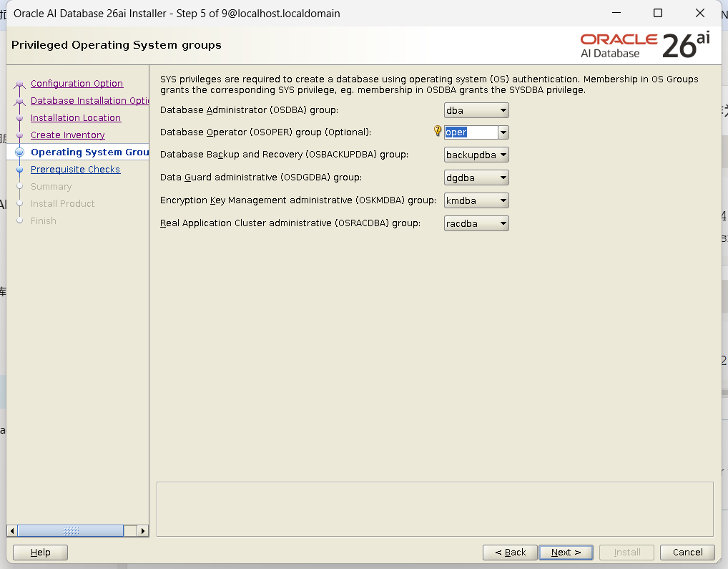The width and height of the screenshot is (728, 569).
Task: Maximize the installer window
Action: pos(658,13)
